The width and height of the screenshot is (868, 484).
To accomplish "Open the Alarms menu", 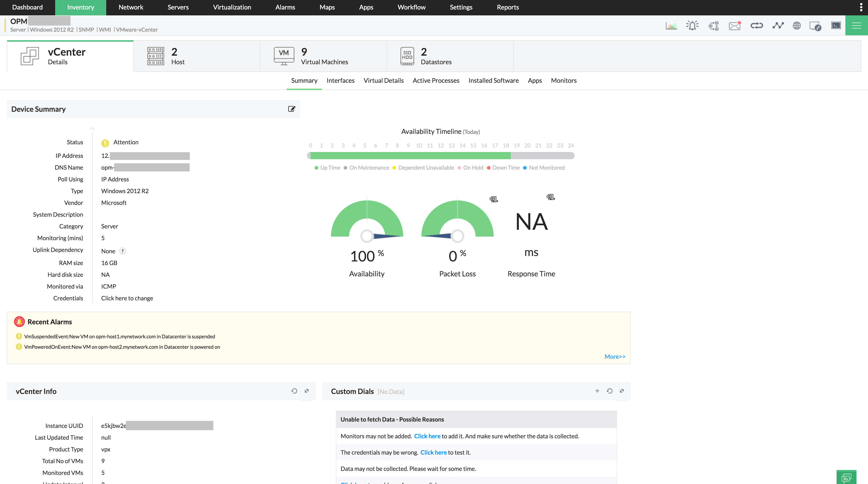I will pos(285,7).
